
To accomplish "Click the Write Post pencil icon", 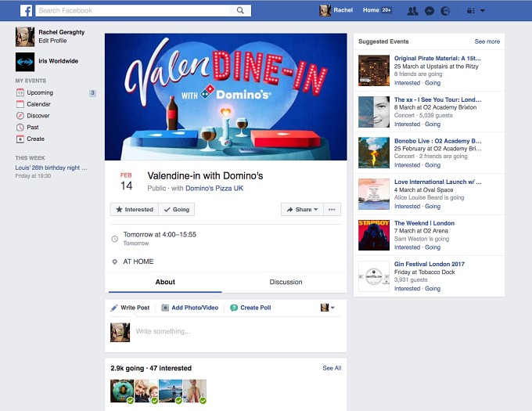I will 114,308.
